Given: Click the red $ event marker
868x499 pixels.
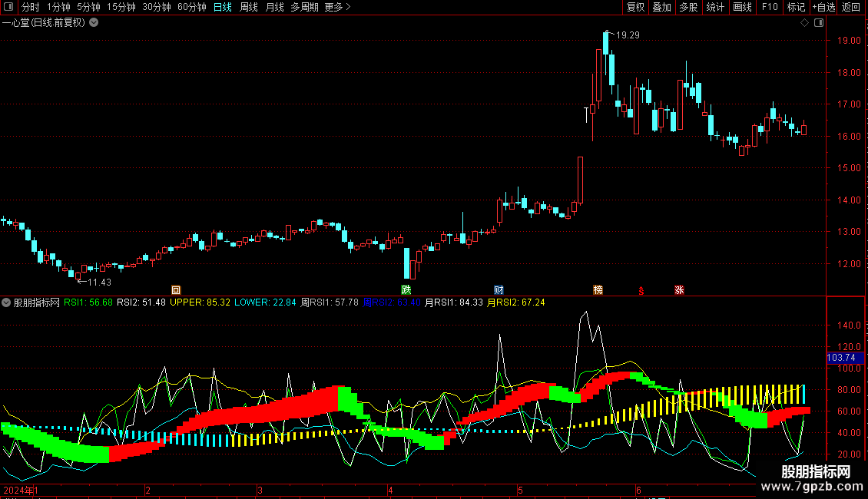Looking at the screenshot, I should [x=641, y=290].
